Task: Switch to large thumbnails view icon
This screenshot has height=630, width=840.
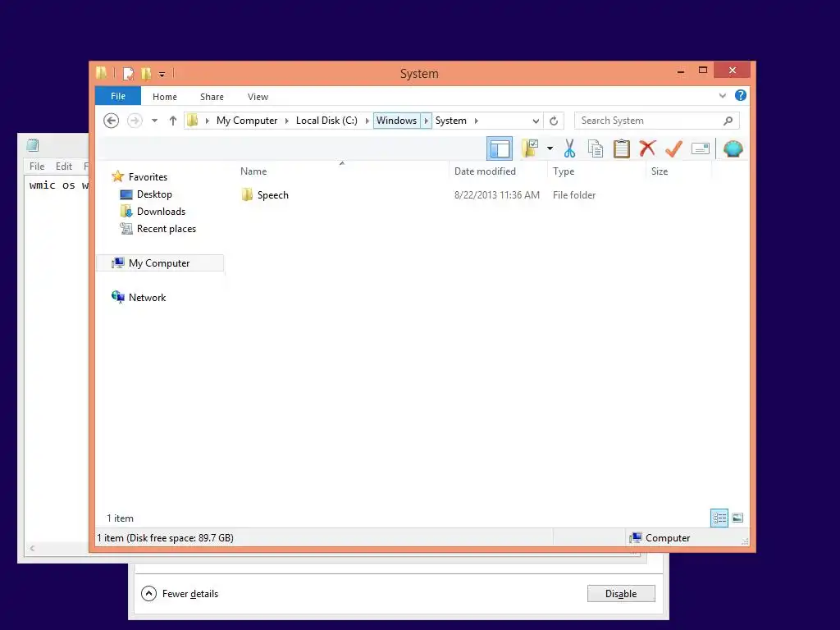Action: click(x=737, y=518)
